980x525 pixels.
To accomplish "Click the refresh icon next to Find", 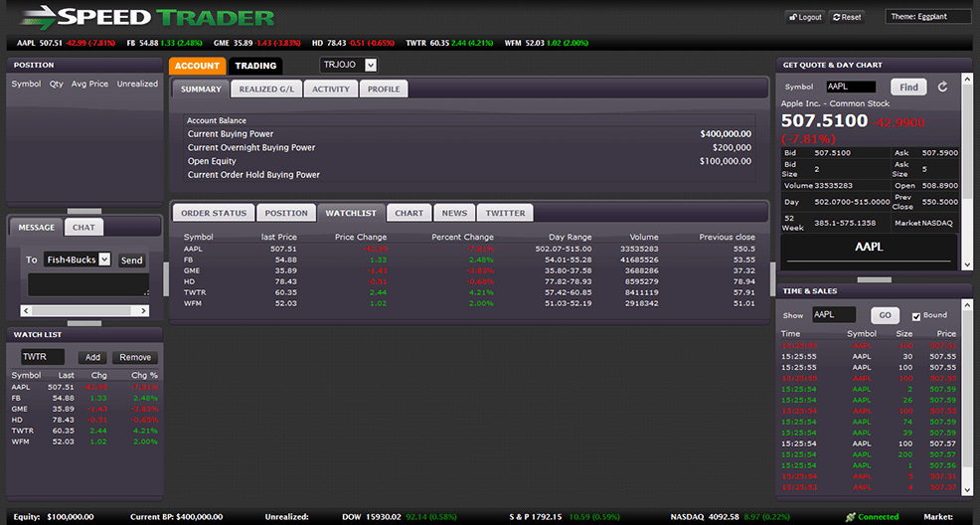I will [x=942, y=87].
